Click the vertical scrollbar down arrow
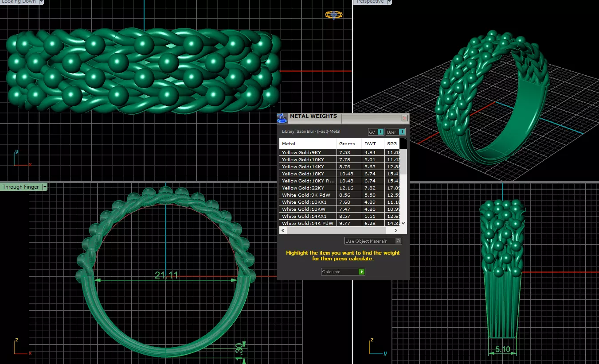 [x=403, y=224]
